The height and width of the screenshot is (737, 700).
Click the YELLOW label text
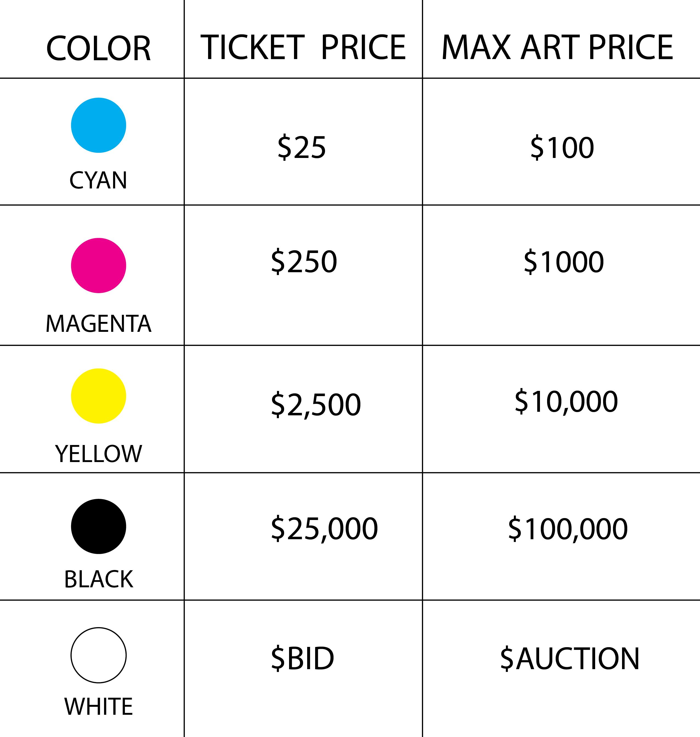[x=99, y=454]
